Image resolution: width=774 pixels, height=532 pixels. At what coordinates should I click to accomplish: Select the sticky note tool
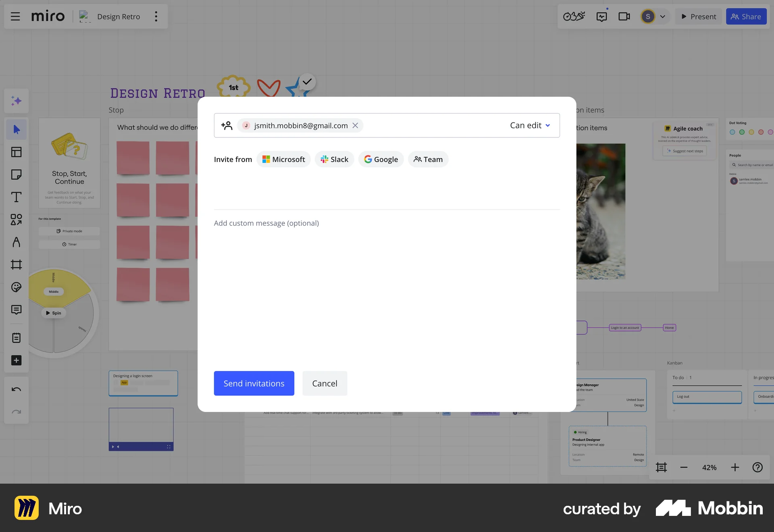pyautogui.click(x=16, y=175)
